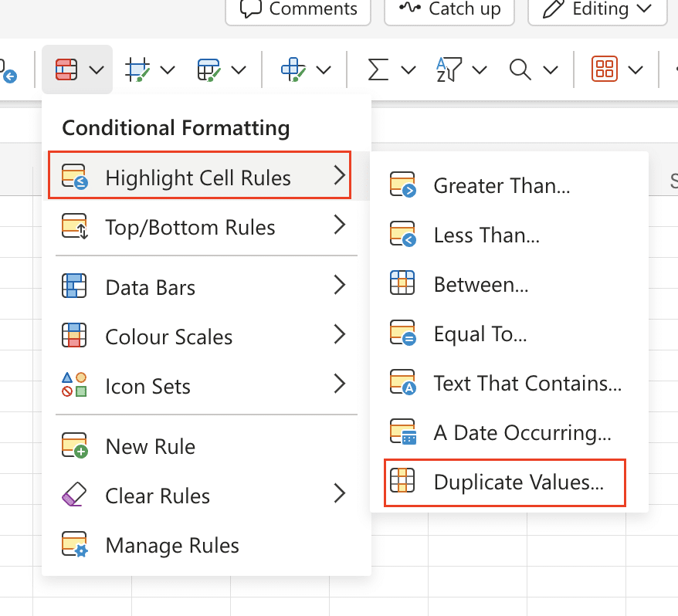The width and height of the screenshot is (678, 616).
Task: Open the Data Bars submenu
Action: coord(206,286)
